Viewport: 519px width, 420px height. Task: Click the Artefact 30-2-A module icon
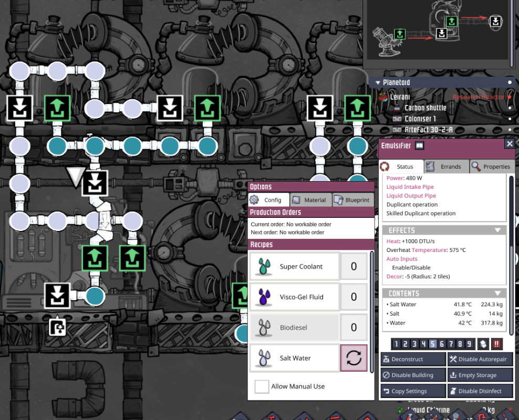click(397, 130)
